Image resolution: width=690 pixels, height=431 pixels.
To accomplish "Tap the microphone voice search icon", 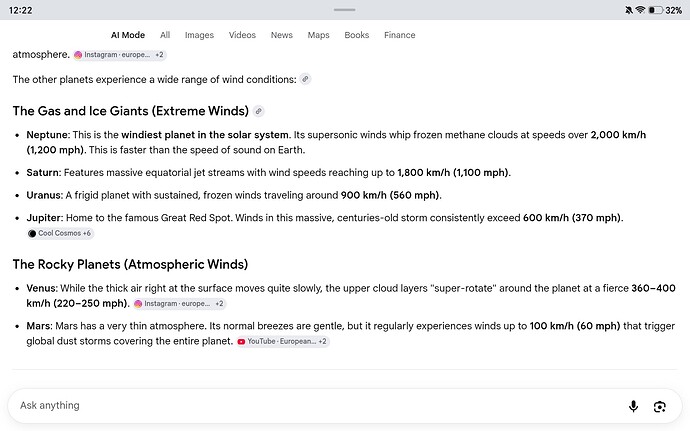I will (633, 406).
